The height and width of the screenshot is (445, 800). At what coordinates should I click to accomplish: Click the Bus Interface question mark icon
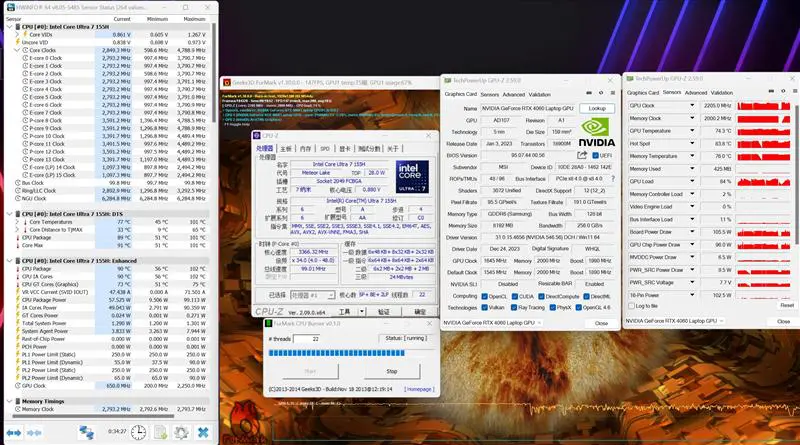pos(613,179)
